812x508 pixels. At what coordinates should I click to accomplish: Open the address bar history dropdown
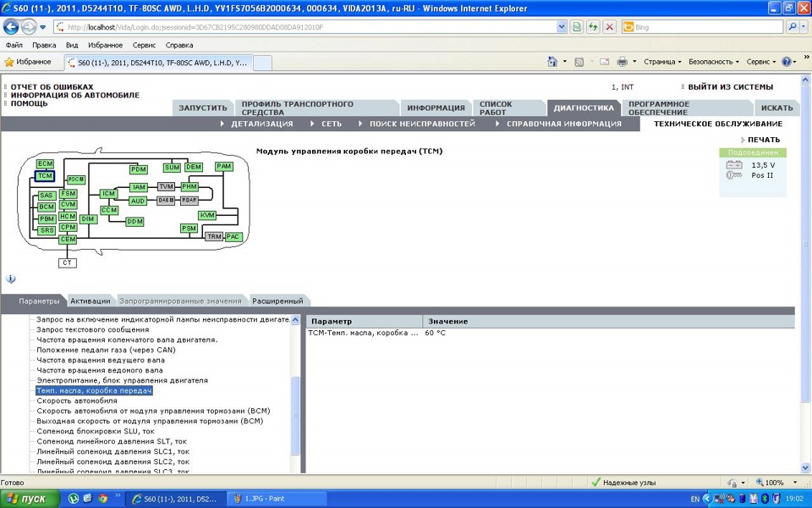[562, 27]
